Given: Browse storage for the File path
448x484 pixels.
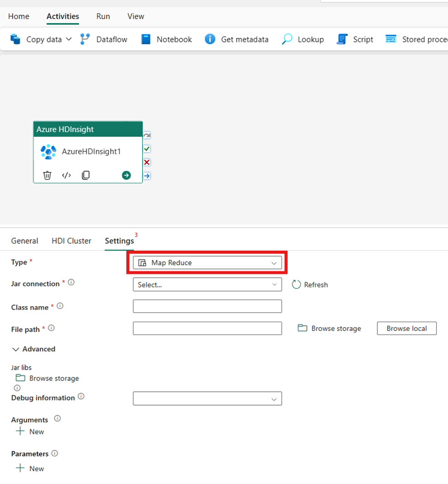Looking at the screenshot, I should coord(329,328).
